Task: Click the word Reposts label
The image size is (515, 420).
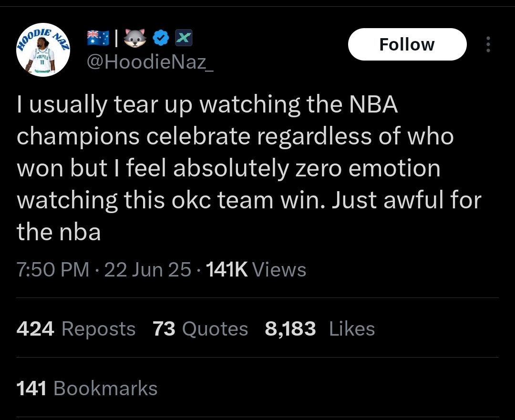Action: coord(99,329)
